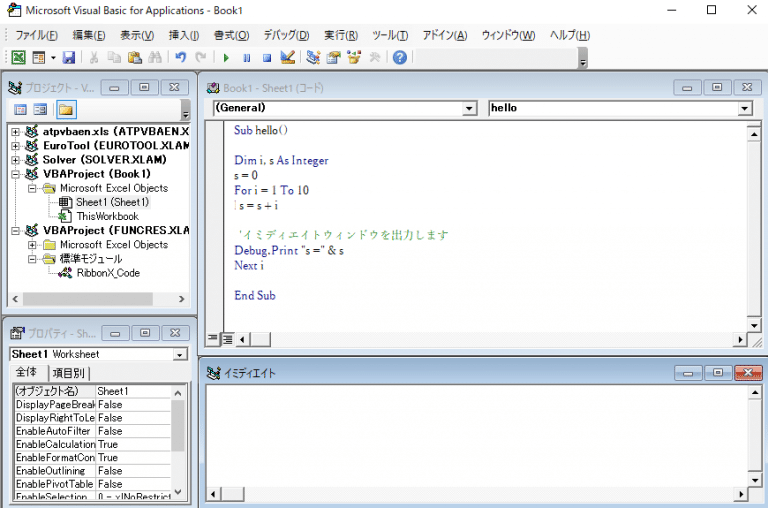768x508 pixels.
Task: Click scroll-down arrow of the code window
Action: [x=754, y=325]
